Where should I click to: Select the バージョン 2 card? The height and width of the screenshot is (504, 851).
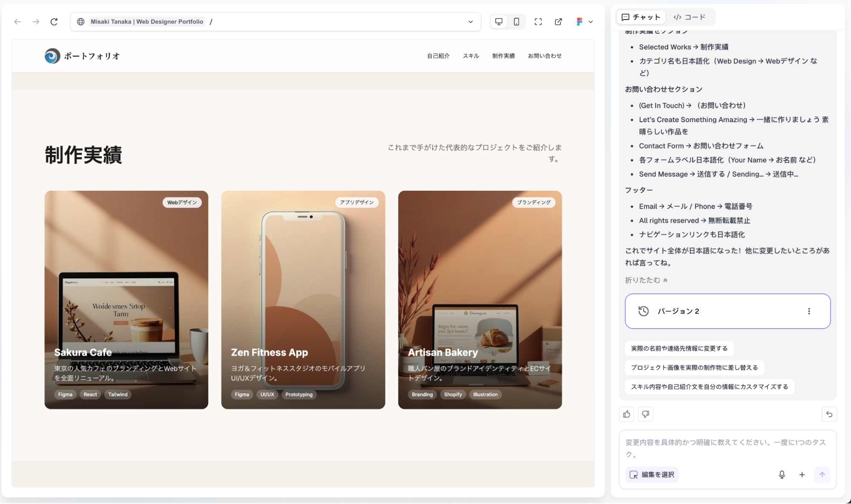(x=728, y=311)
